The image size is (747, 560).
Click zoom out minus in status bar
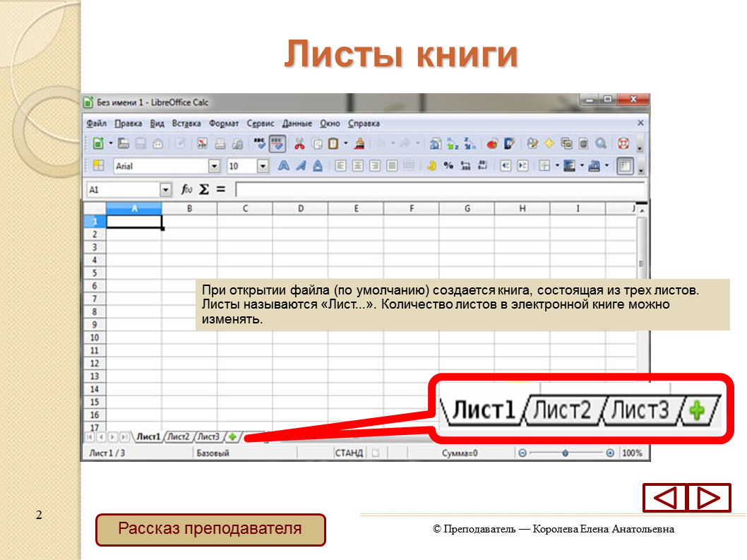click(x=522, y=453)
